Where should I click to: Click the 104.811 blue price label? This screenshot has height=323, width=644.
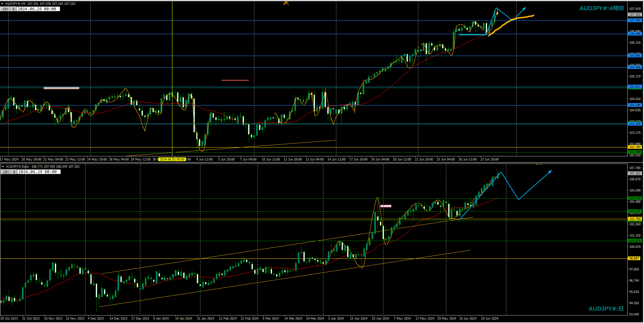click(635, 87)
